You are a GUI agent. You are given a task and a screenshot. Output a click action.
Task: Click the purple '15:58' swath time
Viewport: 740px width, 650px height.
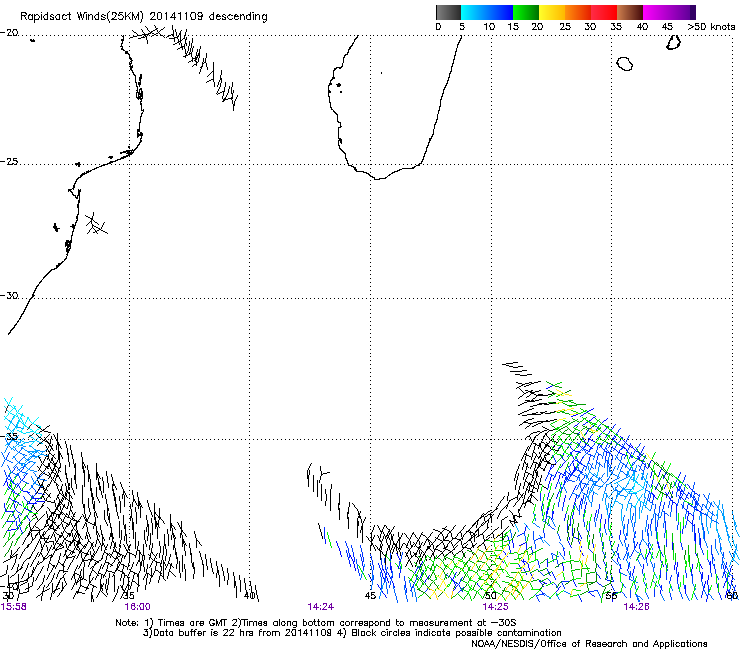point(14,607)
